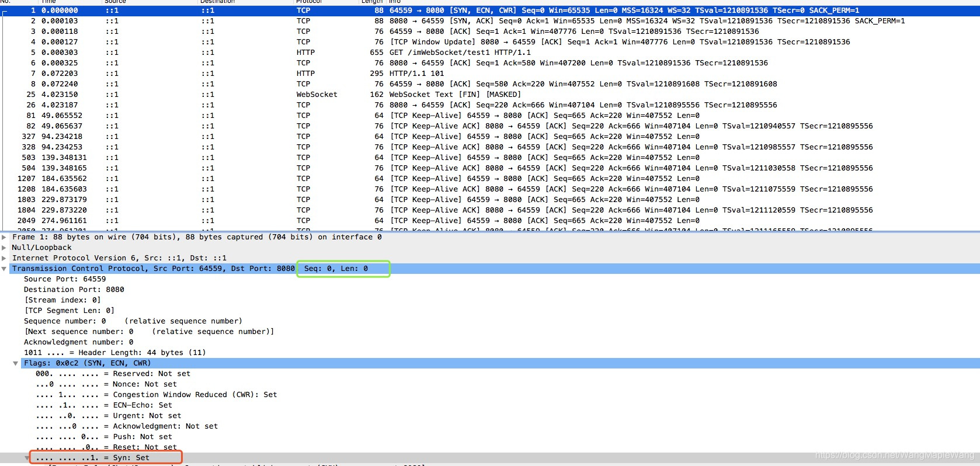The image size is (980, 466).
Task: Select Keep-Alive ACK packet 82
Action: pyautogui.click(x=490, y=126)
